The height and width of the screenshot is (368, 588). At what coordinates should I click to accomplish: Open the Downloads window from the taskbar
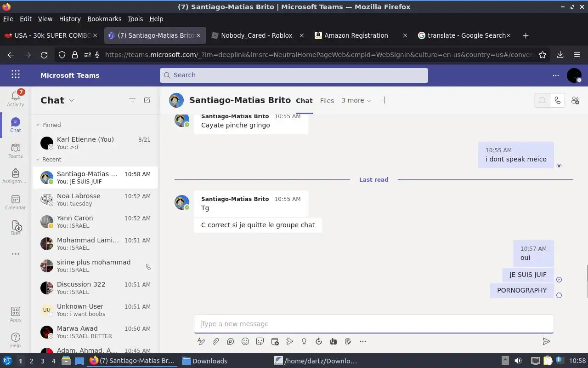click(205, 361)
